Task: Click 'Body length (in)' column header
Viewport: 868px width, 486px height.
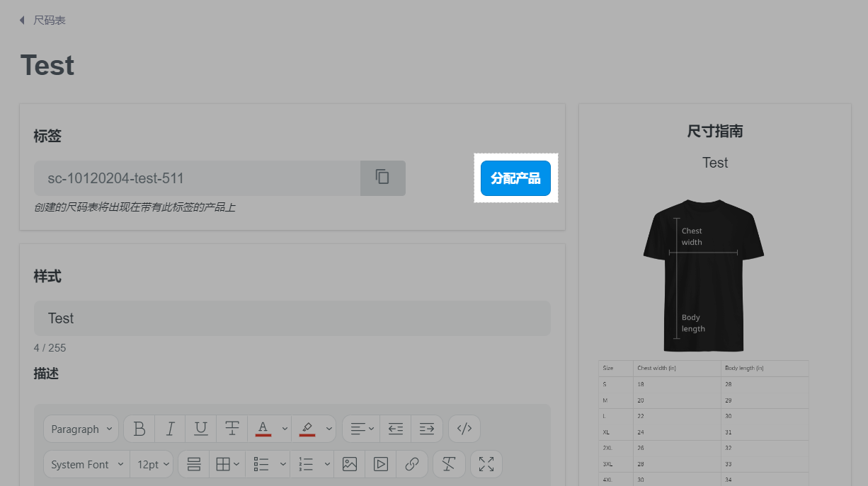Action: tap(743, 368)
